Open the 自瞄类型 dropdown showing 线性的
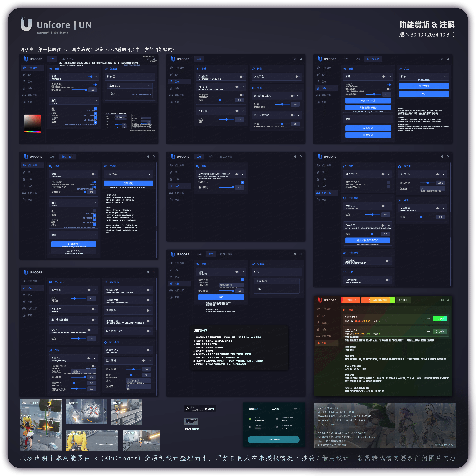476x476 pixels. tap(84, 371)
